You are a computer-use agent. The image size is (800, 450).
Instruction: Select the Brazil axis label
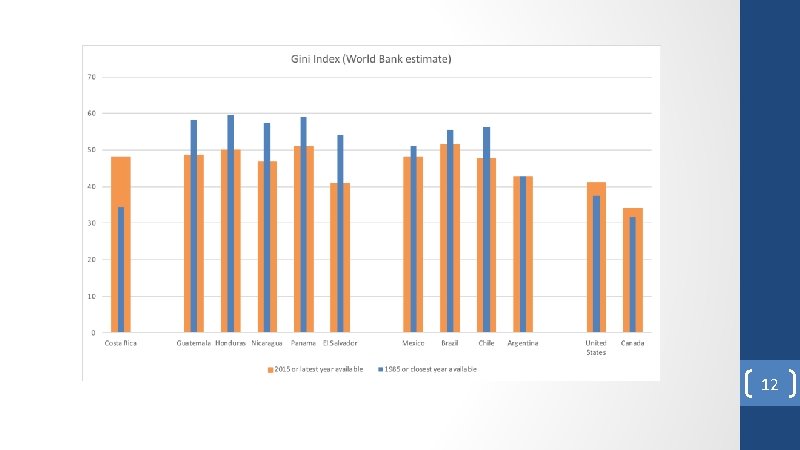tap(449, 343)
